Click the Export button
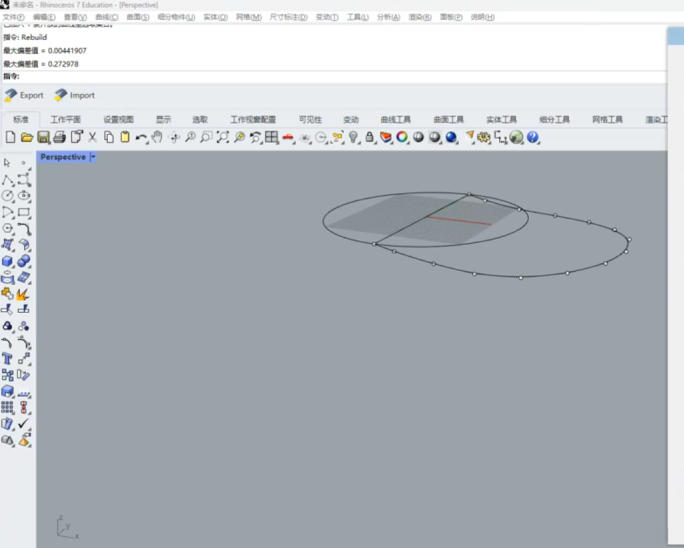 pyautogui.click(x=24, y=95)
